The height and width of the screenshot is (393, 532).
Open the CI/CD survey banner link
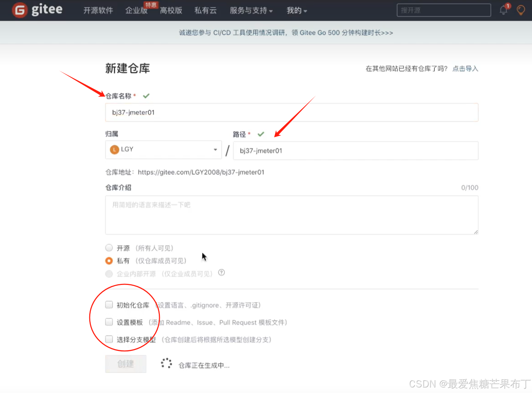286,33
